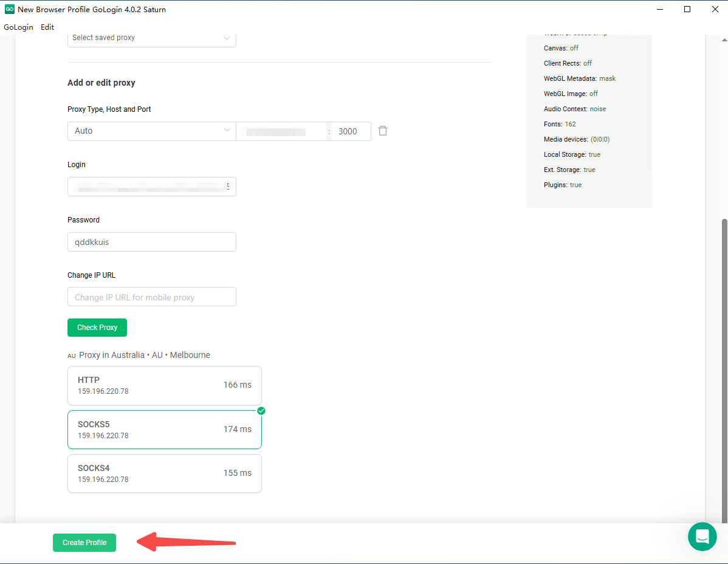Click the Create Profile button
The width and height of the screenshot is (728, 564).
pyautogui.click(x=84, y=543)
